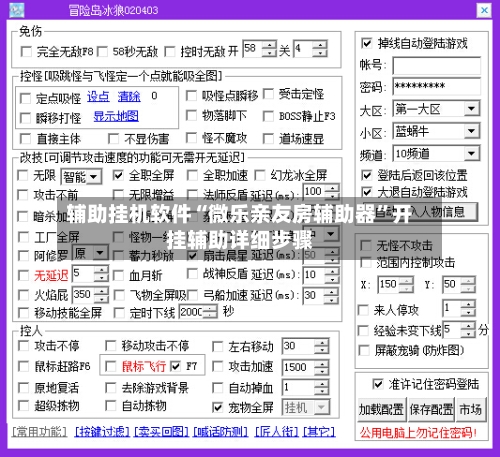Enable 定点吸怪 checkbox
500x457 pixels.
(25, 98)
